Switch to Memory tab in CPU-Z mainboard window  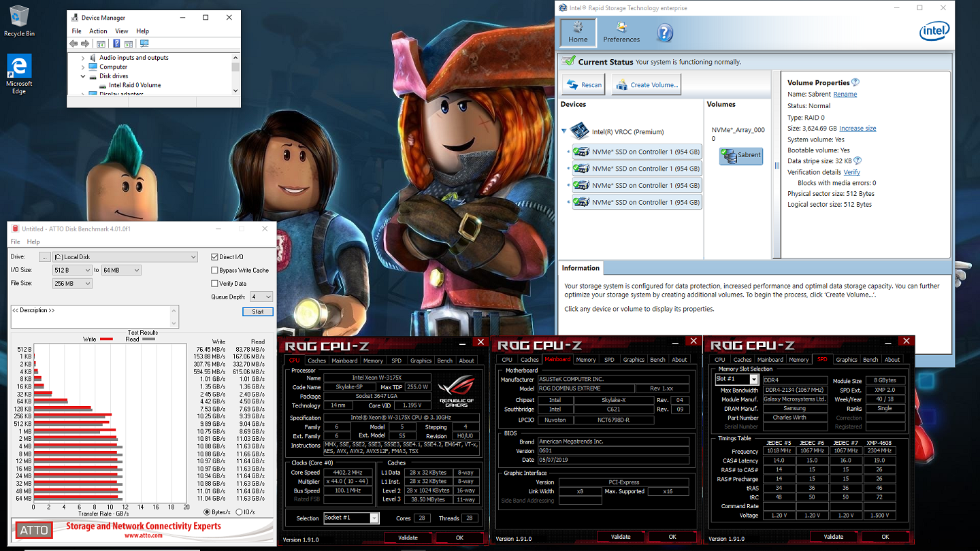(586, 359)
